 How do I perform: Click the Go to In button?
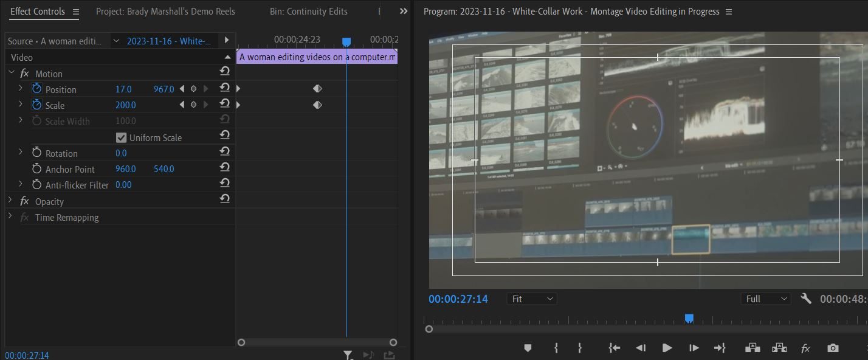click(x=615, y=348)
